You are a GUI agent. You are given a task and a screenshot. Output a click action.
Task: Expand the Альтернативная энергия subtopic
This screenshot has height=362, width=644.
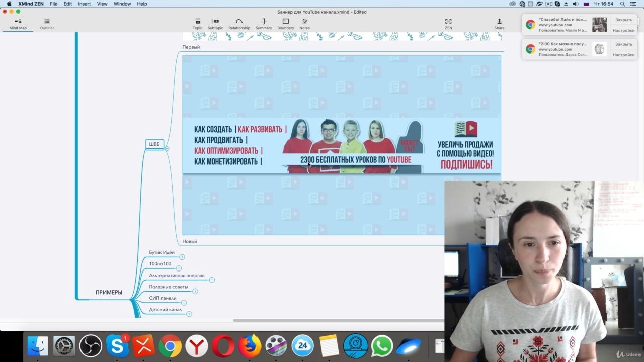pyautogui.click(x=212, y=280)
